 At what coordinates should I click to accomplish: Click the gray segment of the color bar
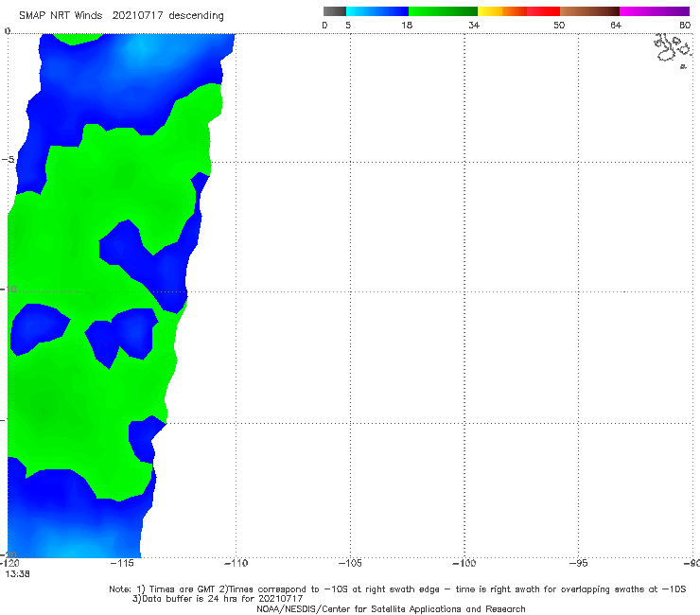coord(335,11)
